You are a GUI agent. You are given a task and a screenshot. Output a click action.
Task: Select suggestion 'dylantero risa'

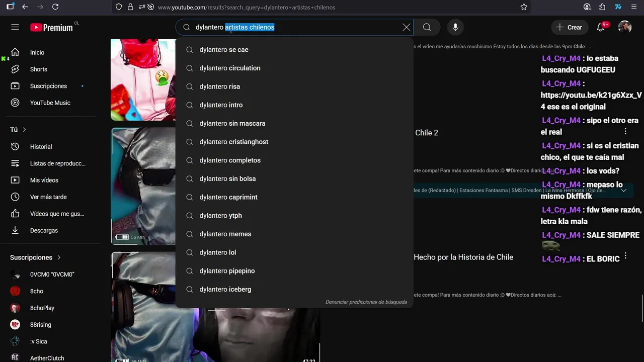click(x=294, y=86)
